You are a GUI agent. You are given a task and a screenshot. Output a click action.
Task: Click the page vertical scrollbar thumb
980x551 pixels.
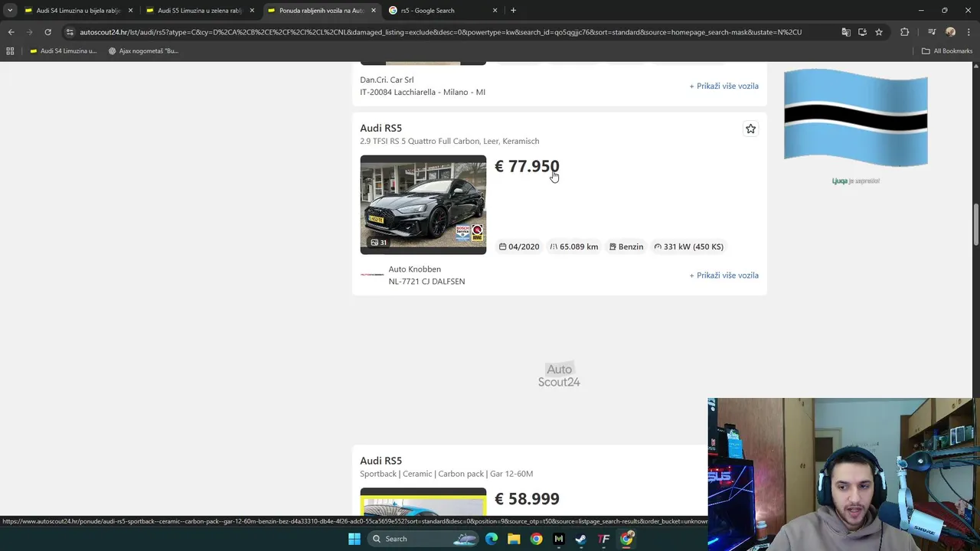[976, 226]
